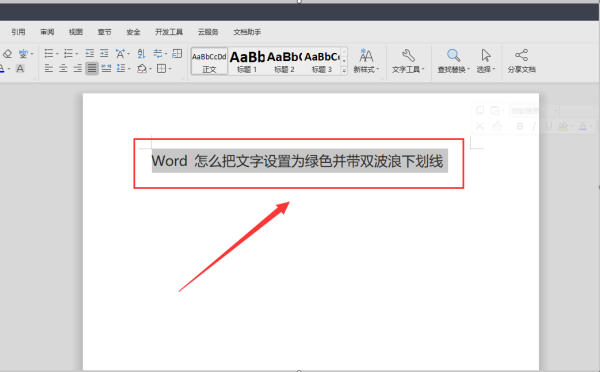
Task: Click the borders grid icon
Action: pos(162,69)
